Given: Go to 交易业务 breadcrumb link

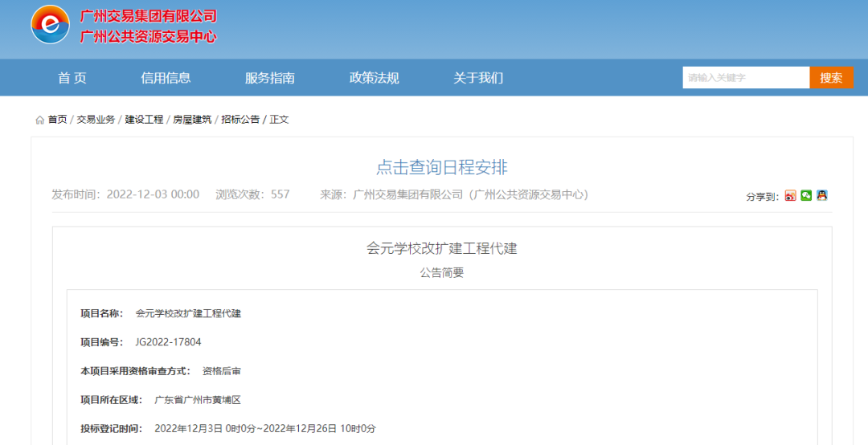Looking at the screenshot, I should (96, 120).
